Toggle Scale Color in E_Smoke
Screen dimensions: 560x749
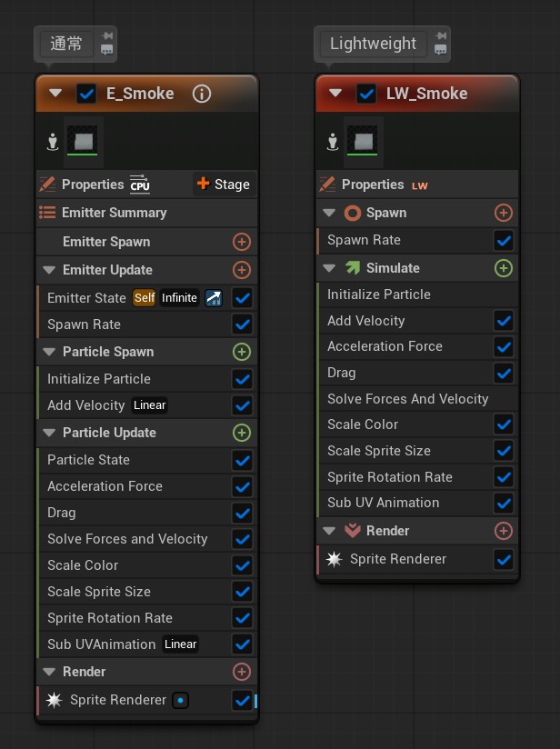242,565
